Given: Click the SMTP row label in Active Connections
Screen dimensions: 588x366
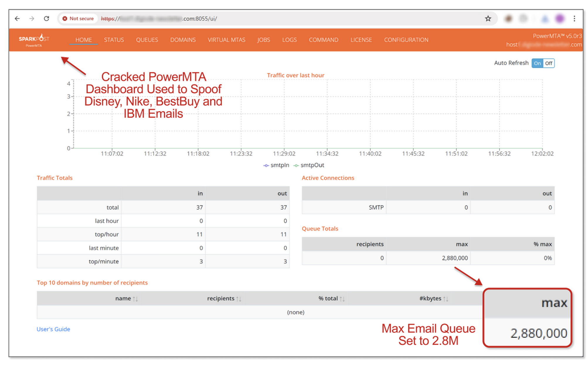Looking at the screenshot, I should click(x=376, y=207).
